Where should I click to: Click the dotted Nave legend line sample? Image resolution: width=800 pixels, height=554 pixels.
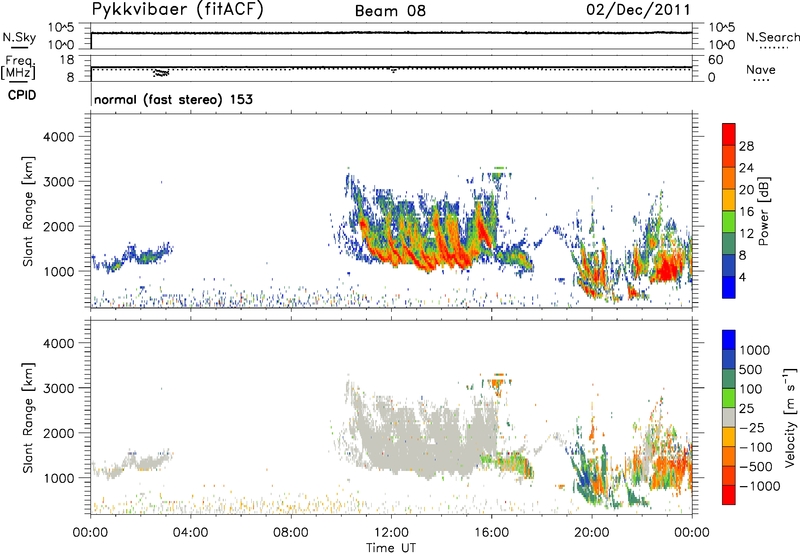click(762, 80)
